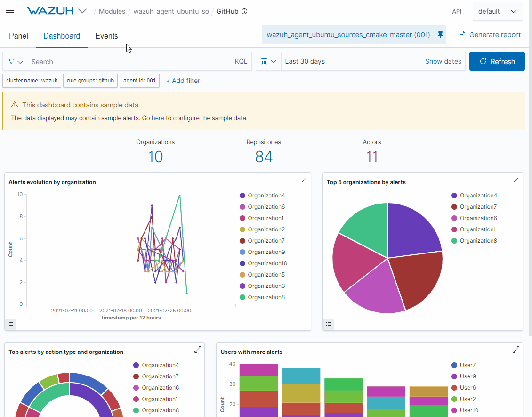Image resolution: width=532 pixels, height=417 pixels.
Task: Click Organization9 in Alerts evolution legend
Action: pos(262,252)
